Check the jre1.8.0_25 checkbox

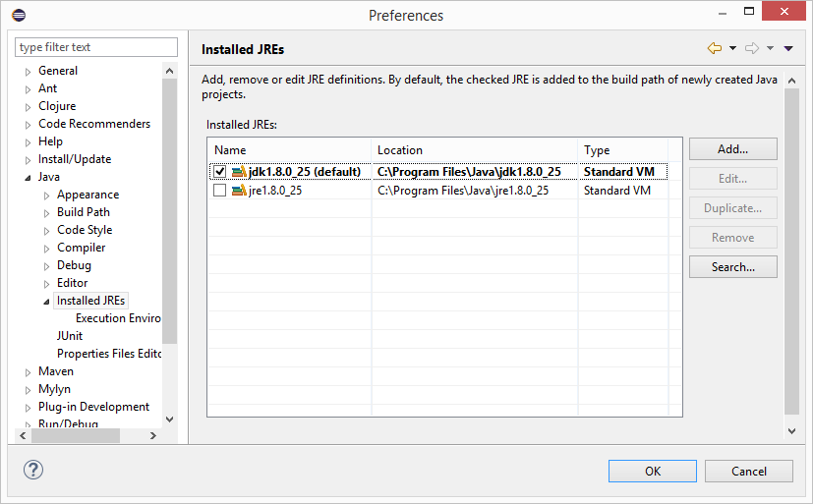point(219,191)
